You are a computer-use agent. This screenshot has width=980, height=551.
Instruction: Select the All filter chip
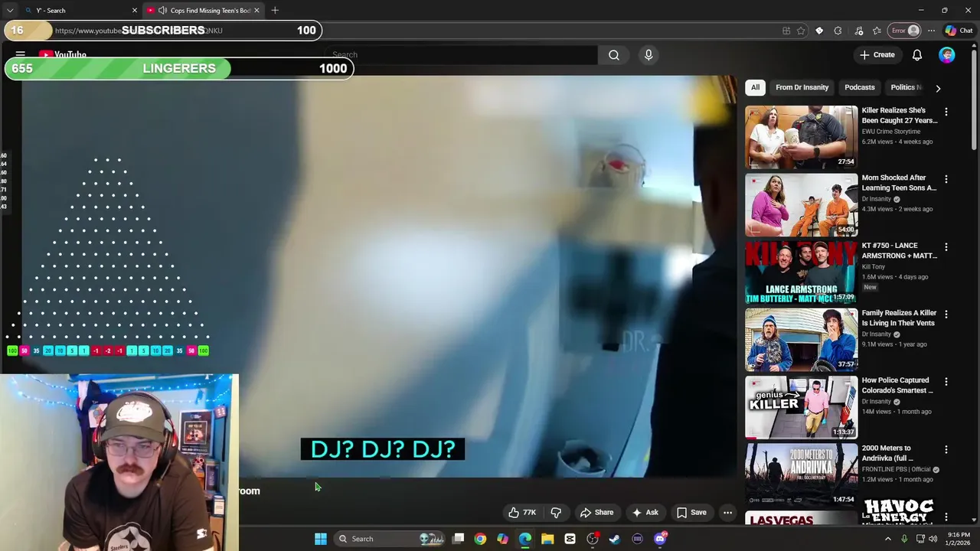pos(755,87)
